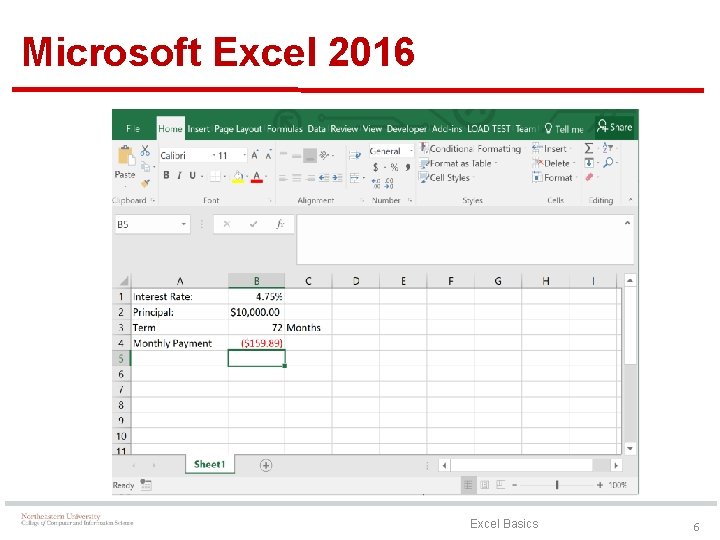Open the font size 11 dropdown
The width and height of the screenshot is (720, 540).
pyautogui.click(x=244, y=155)
